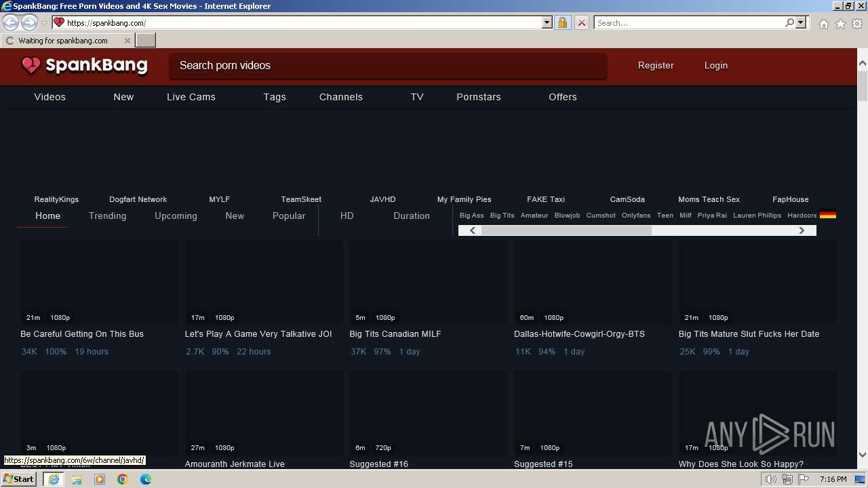Open the TV menu item
Screen dimensions: 868x488
pos(417,97)
